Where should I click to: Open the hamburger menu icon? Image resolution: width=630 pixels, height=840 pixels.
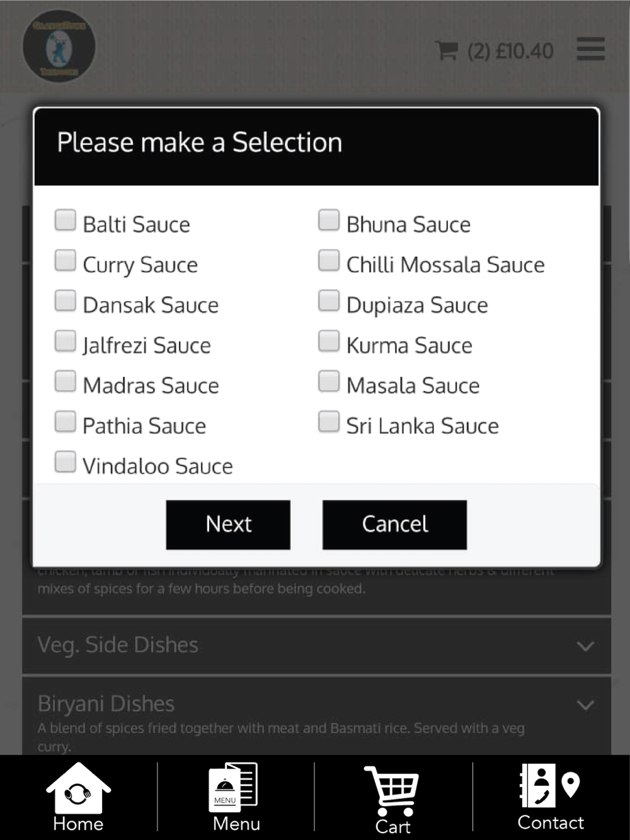[591, 49]
